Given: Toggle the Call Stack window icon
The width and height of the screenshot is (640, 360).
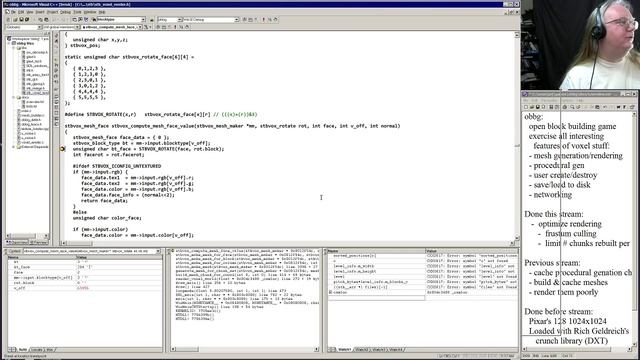Looking at the screenshot, I should point(56,118).
